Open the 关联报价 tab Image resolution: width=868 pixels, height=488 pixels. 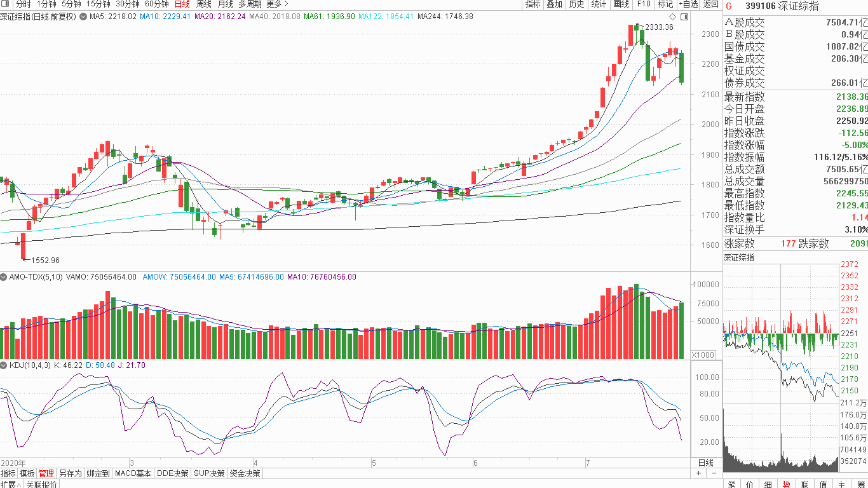[x=41, y=484]
